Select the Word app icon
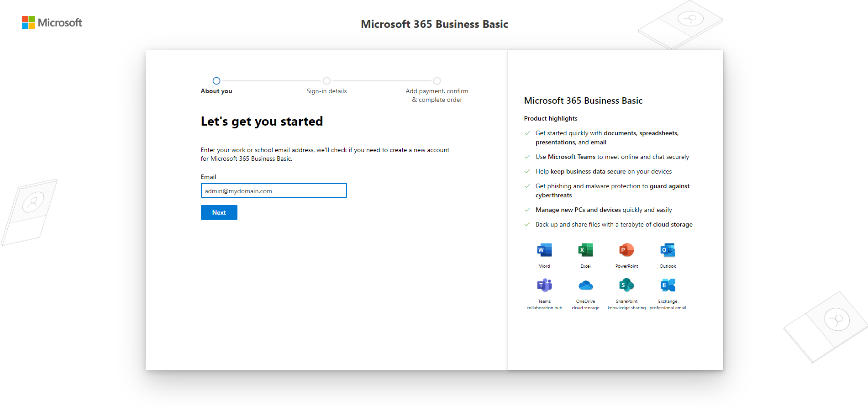This screenshot has height=407, width=868. (x=544, y=250)
